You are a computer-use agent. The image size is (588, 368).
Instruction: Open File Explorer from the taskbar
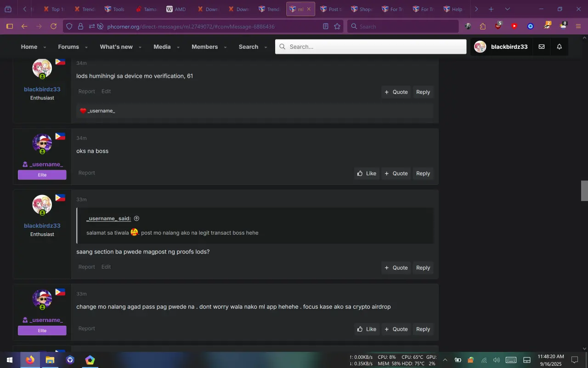click(x=50, y=360)
